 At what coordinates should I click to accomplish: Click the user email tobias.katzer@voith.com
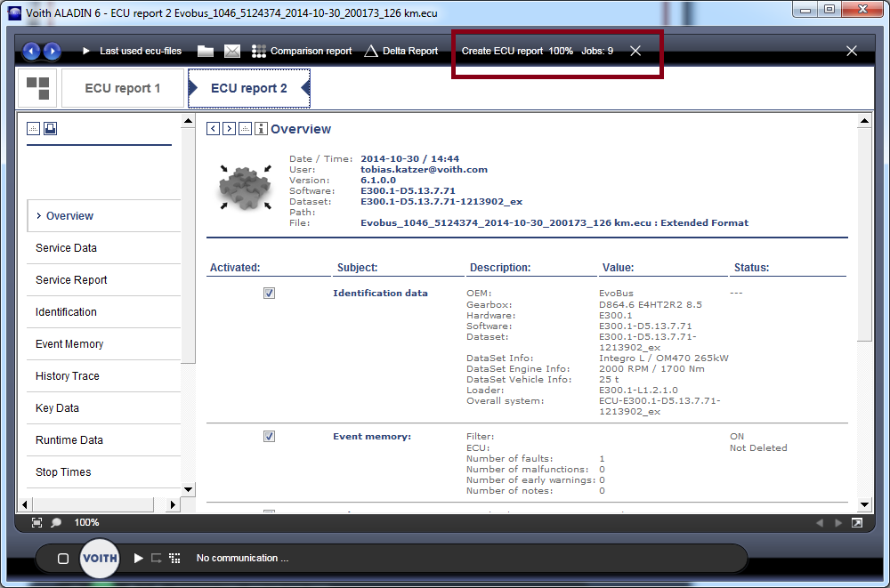(424, 170)
